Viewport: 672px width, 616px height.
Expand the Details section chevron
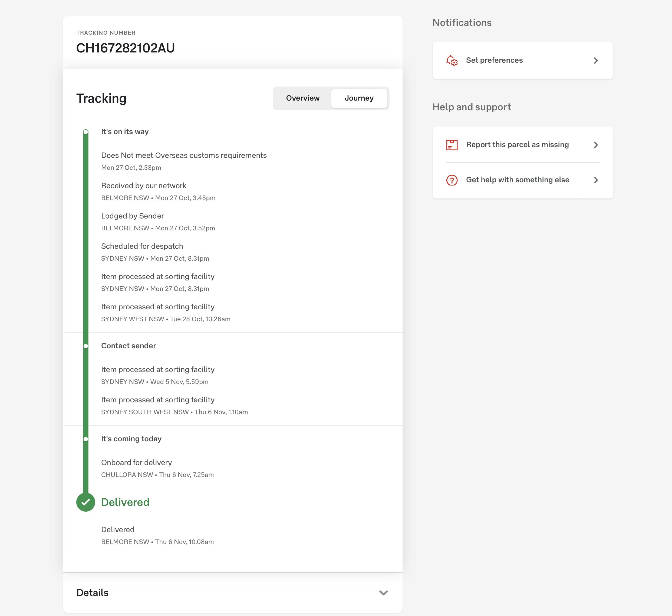point(384,593)
